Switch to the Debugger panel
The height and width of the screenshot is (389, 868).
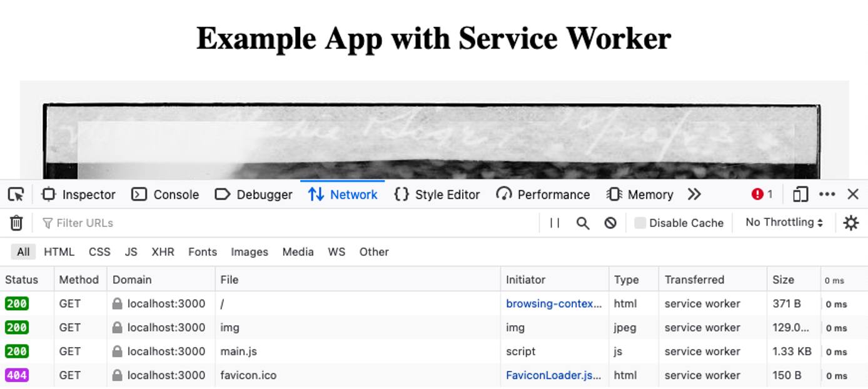tap(253, 194)
